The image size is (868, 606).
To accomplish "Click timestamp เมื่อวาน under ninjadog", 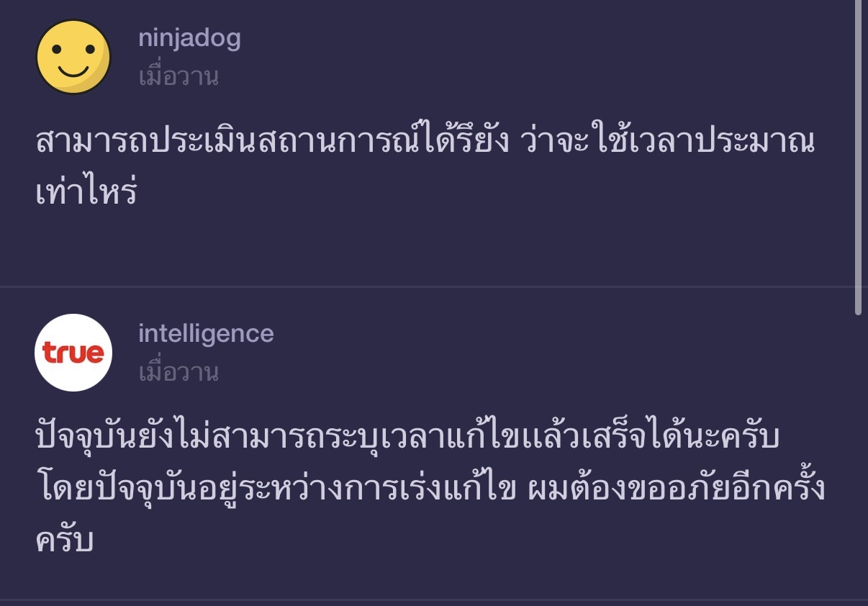I will (x=178, y=76).
